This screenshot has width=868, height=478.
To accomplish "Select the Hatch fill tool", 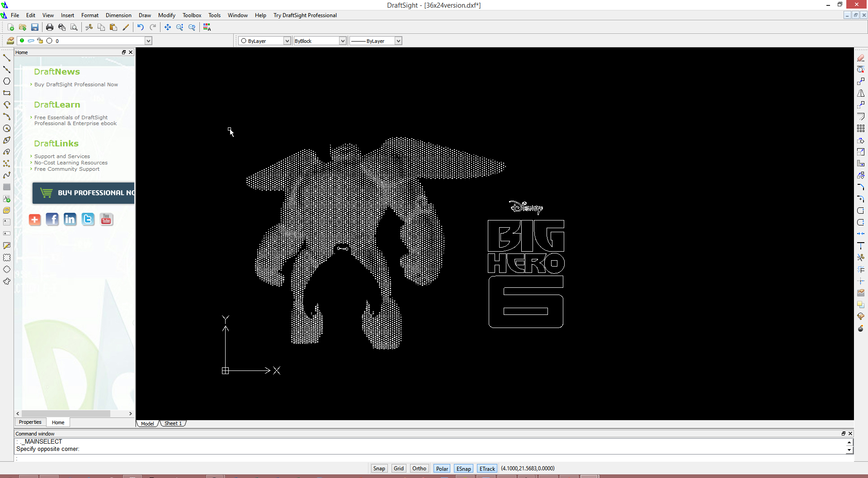I will point(7,187).
